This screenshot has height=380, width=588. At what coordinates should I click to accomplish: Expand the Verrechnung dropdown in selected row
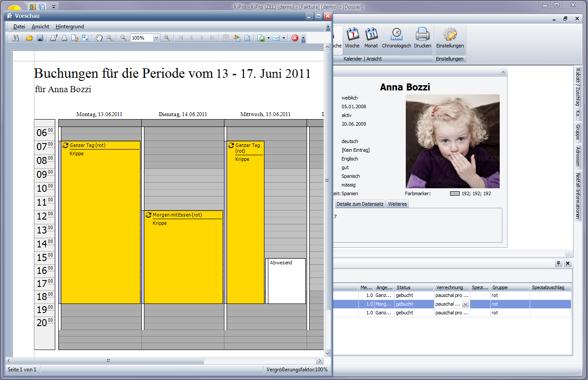coord(465,304)
